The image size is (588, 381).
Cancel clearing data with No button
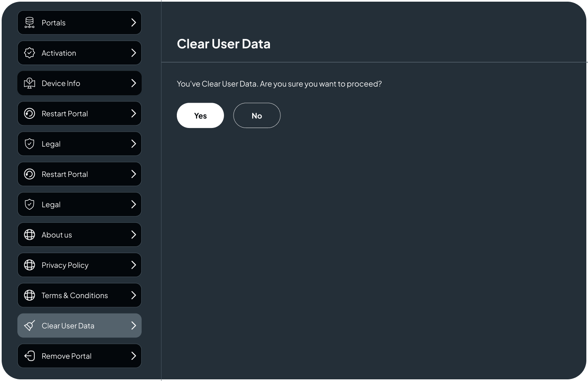pos(257,116)
